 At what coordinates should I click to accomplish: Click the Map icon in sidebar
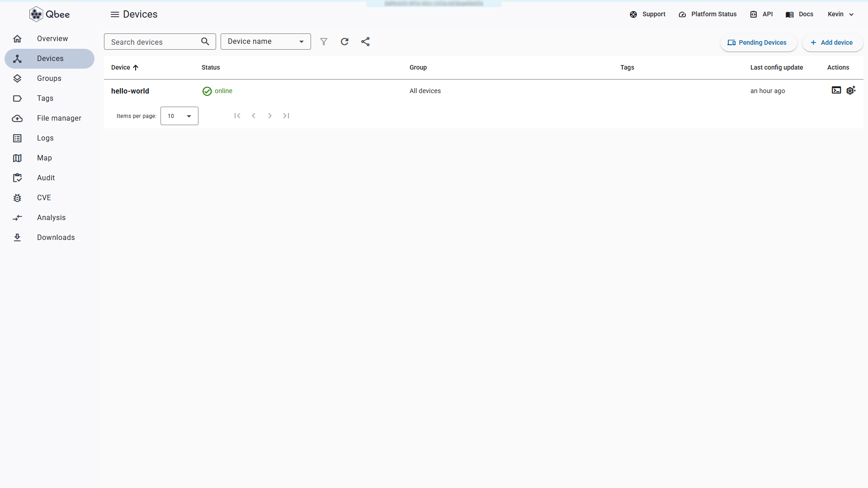coord(17,158)
